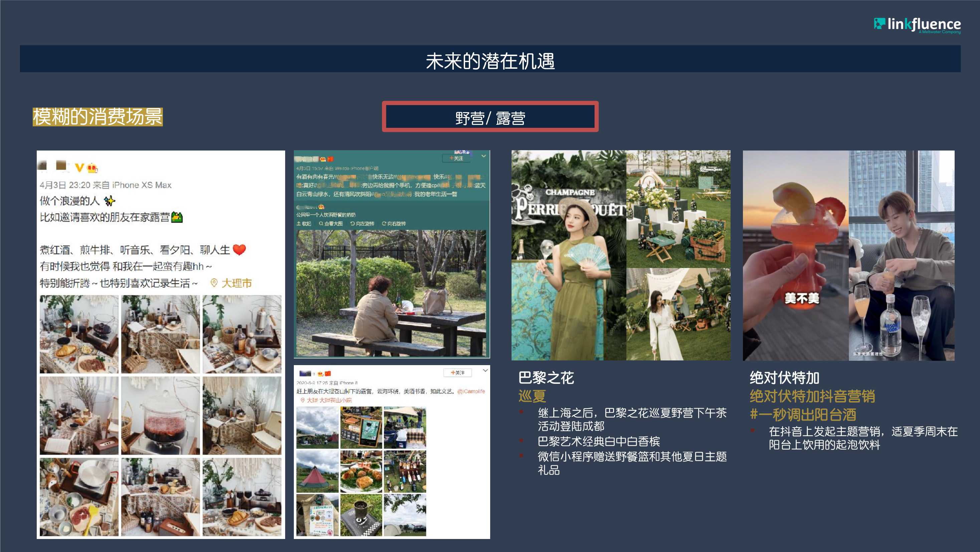Open the 大理市 location link

(236, 283)
